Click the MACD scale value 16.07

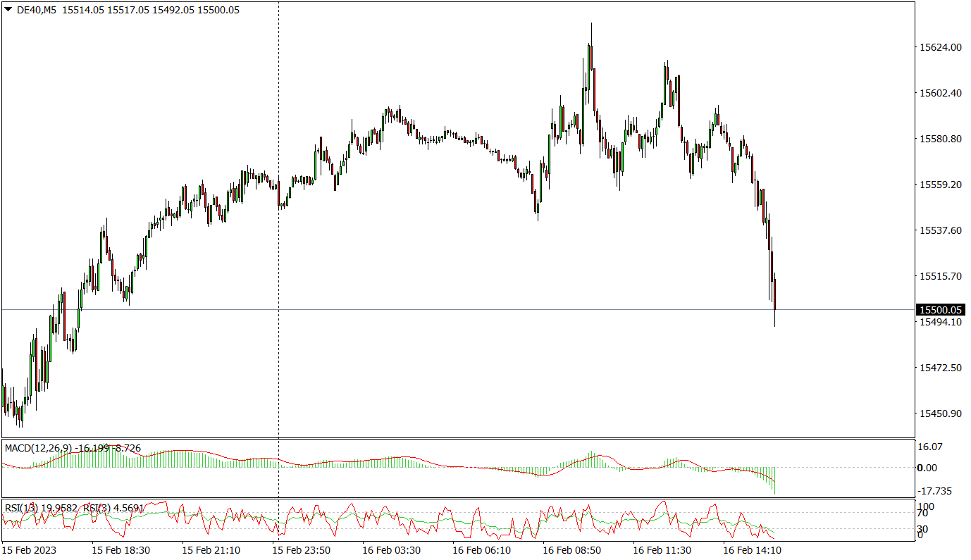tap(932, 447)
